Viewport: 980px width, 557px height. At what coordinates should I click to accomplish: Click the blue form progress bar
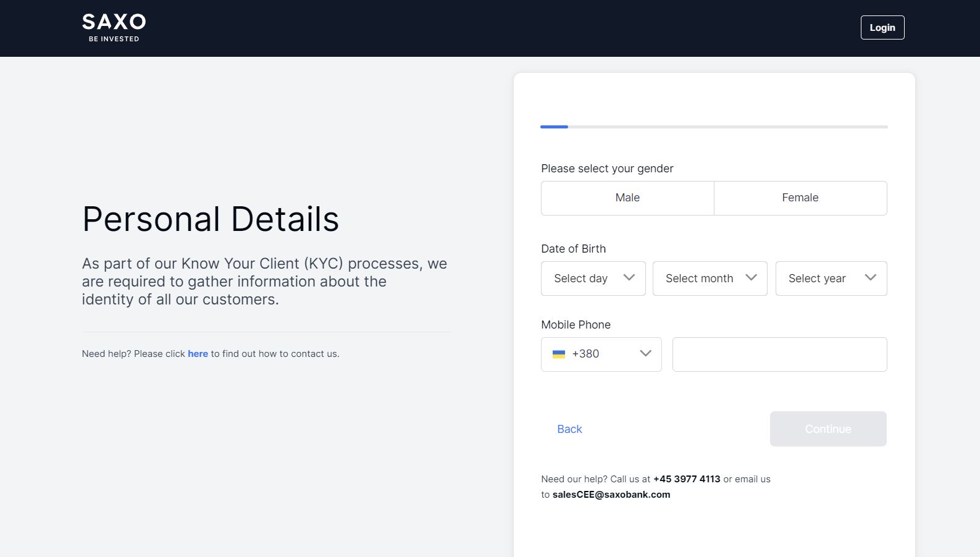554,127
